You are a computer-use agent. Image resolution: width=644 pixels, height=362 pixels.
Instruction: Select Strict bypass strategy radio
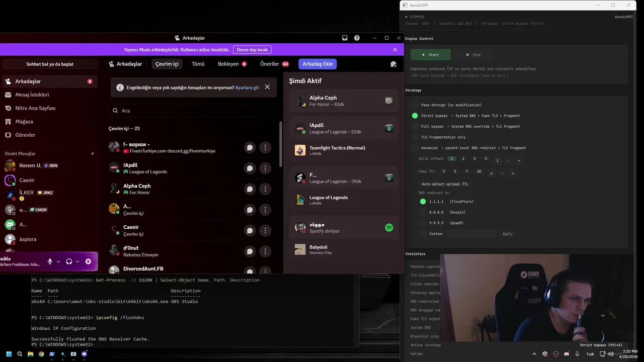[415, 116]
